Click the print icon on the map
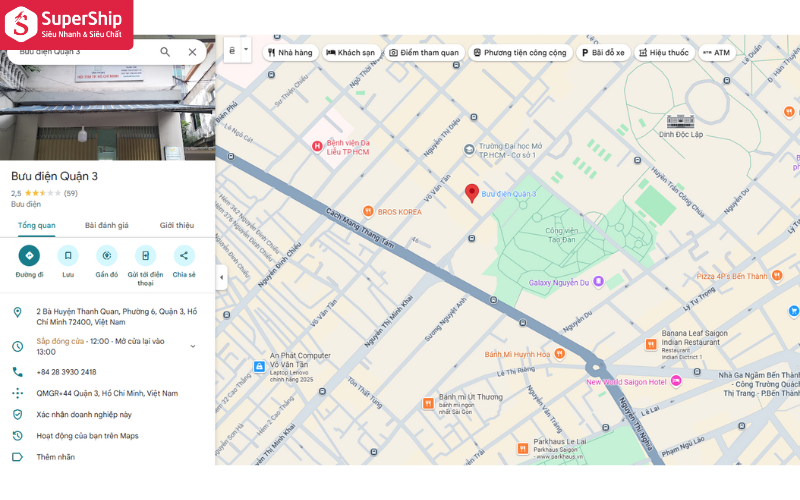 point(232,51)
